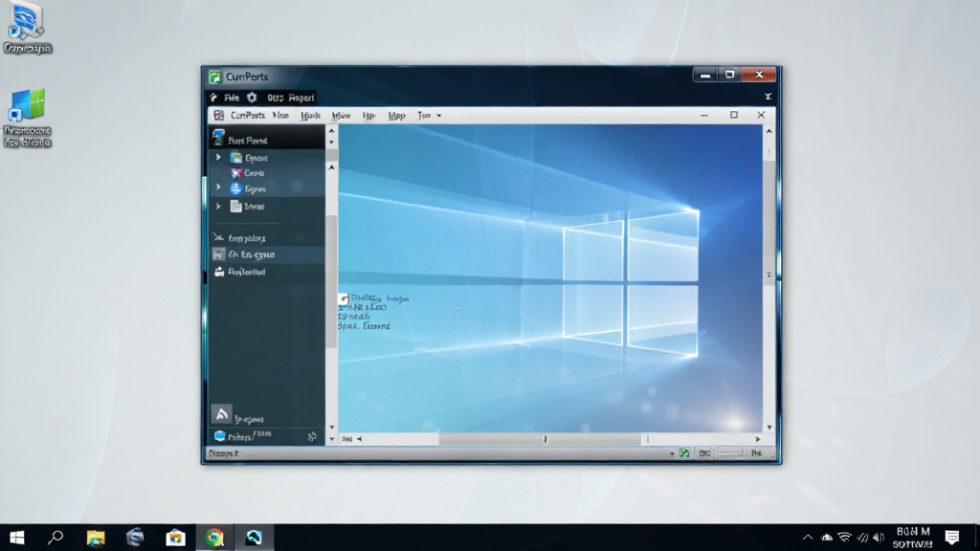Open the CurrPorts menu in the inner menu bar
The width and height of the screenshot is (980, 551).
248,115
